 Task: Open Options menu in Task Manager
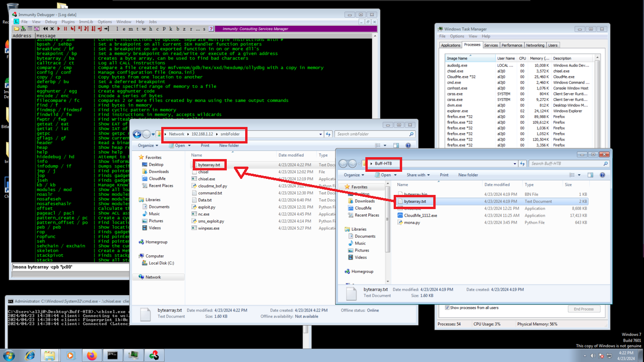[x=457, y=36]
